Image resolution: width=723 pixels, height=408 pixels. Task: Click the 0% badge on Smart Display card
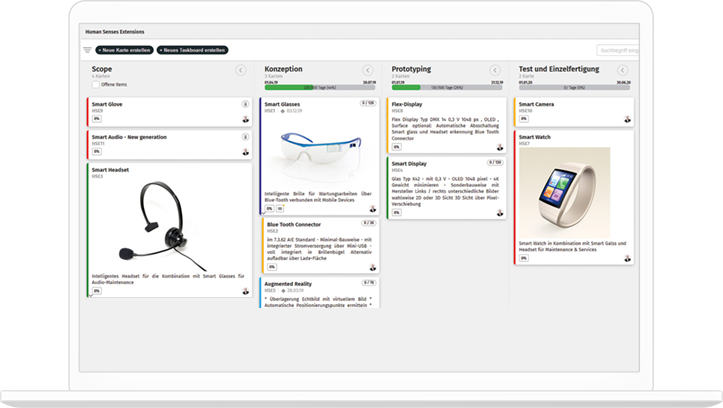click(396, 212)
